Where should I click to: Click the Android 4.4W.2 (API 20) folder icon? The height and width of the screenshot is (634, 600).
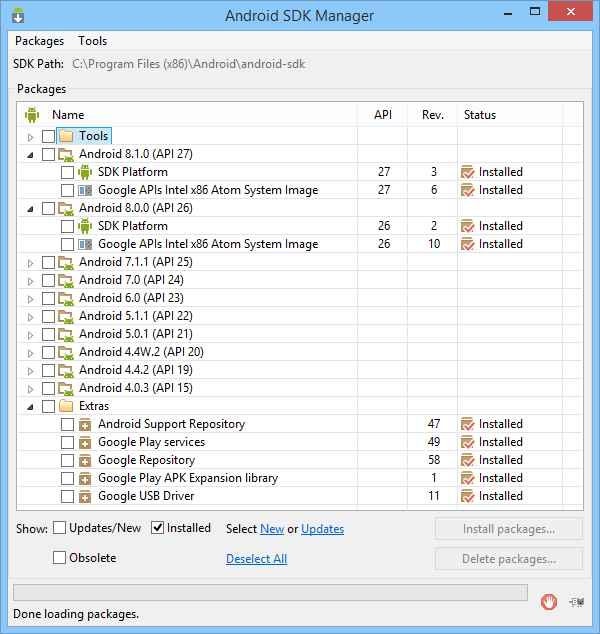point(66,352)
